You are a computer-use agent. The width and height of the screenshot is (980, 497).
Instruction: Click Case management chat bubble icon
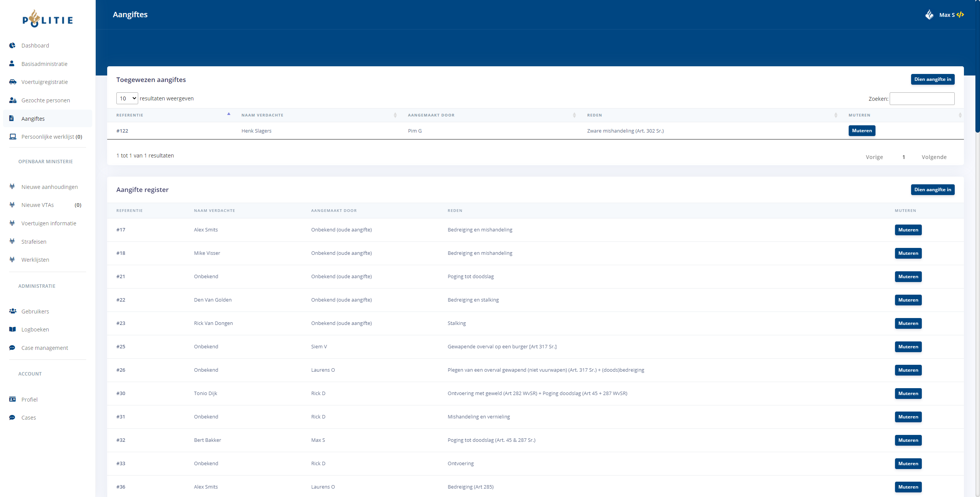point(12,348)
